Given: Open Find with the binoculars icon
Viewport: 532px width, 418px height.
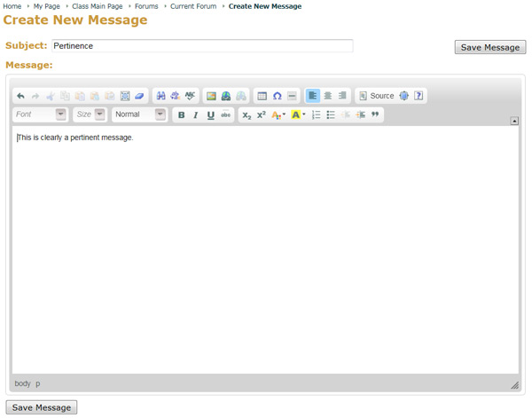Looking at the screenshot, I should click(160, 96).
